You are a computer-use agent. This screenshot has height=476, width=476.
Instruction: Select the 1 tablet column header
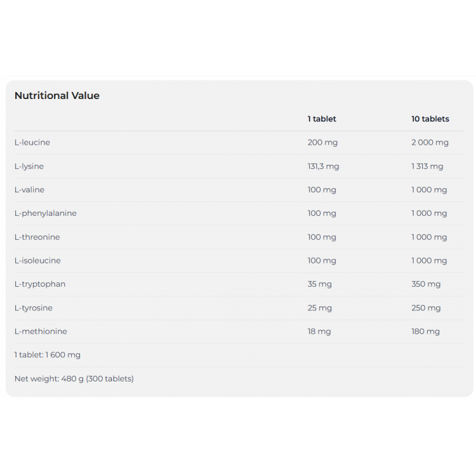pyautogui.click(x=322, y=119)
